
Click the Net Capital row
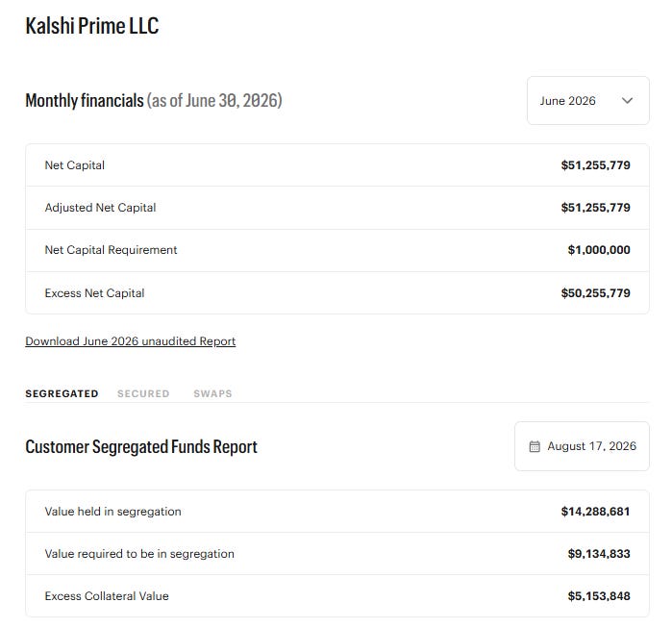point(337,165)
